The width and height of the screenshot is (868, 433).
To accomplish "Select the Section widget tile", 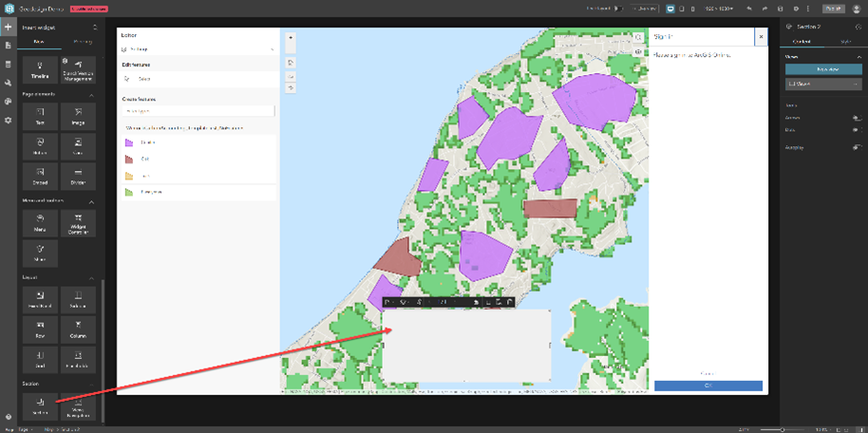I will 41,406.
